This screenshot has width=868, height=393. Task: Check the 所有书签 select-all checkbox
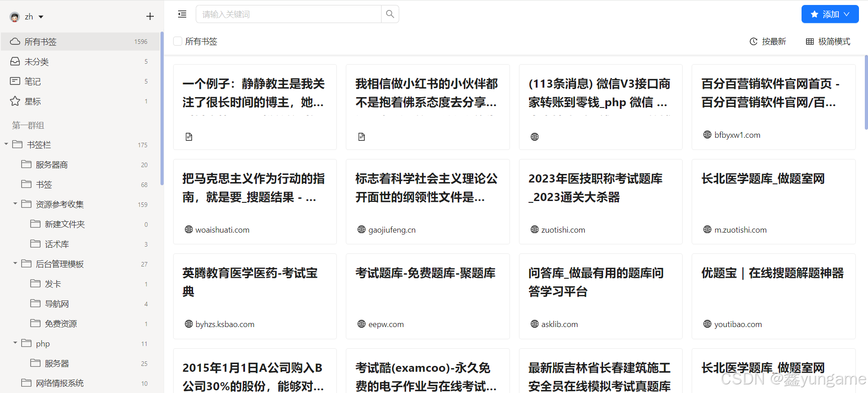tap(178, 41)
